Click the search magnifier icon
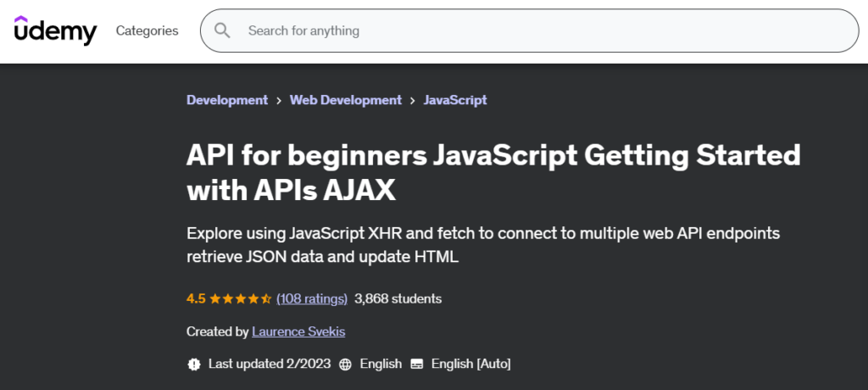 click(x=222, y=31)
